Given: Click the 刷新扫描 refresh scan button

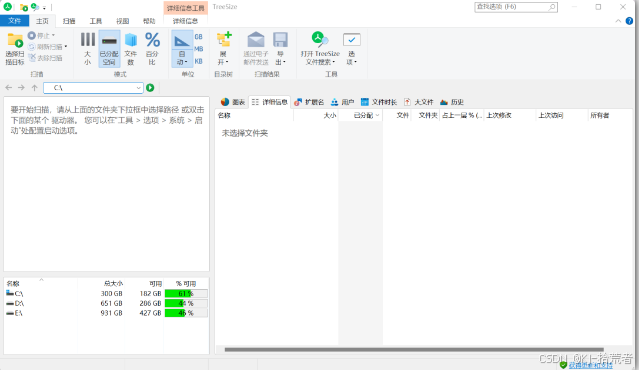Looking at the screenshot, I should (x=47, y=47).
